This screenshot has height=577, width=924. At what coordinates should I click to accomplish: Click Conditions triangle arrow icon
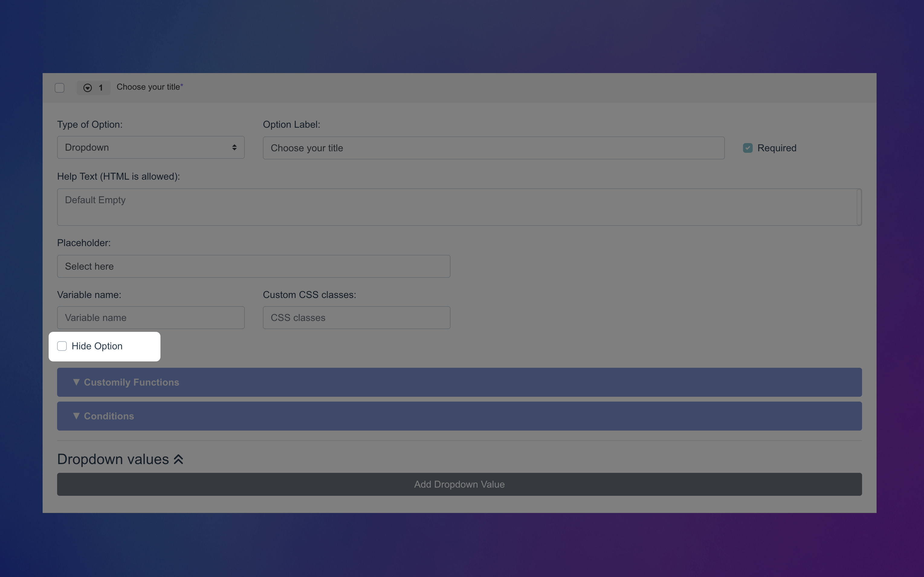tap(76, 416)
